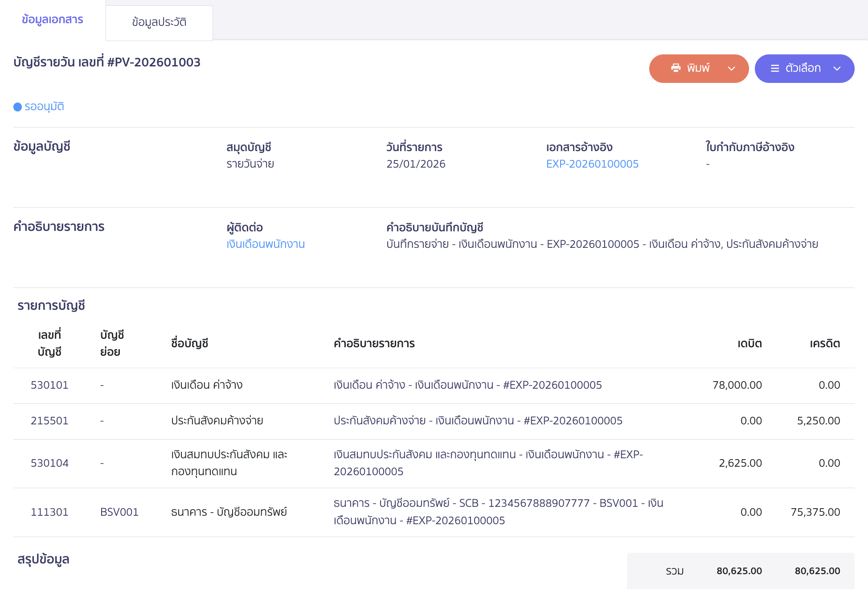Click the blue รออนุมัติ status dot
868x600 pixels.
[x=17, y=106]
